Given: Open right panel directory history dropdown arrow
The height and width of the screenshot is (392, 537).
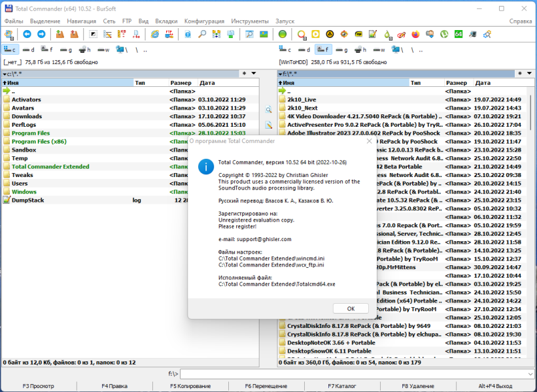Looking at the screenshot, I should (x=529, y=73).
